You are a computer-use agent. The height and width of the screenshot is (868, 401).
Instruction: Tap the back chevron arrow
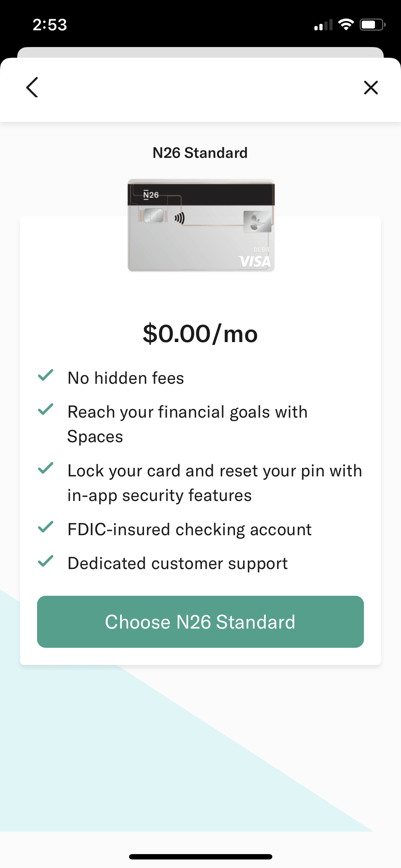point(32,87)
